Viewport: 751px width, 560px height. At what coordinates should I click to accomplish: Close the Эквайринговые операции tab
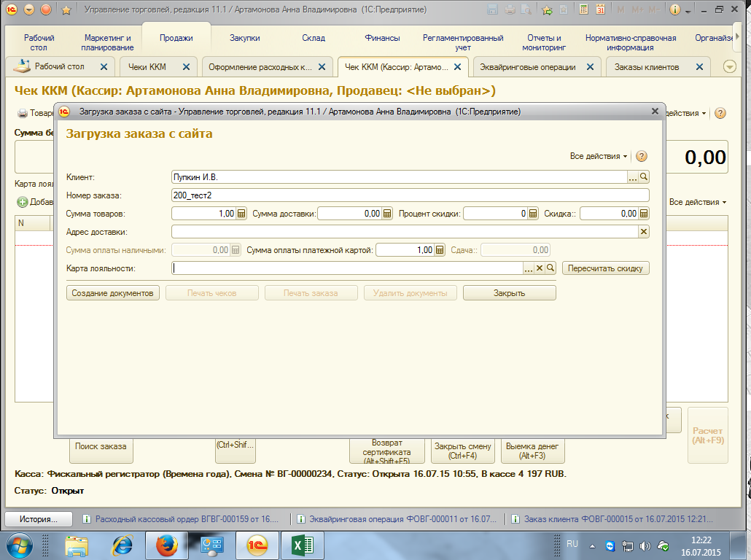click(590, 67)
